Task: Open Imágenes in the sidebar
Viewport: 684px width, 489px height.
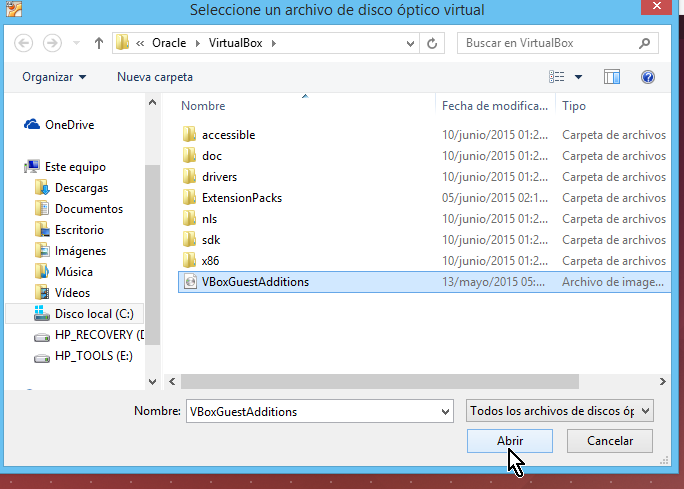Action: (71, 251)
